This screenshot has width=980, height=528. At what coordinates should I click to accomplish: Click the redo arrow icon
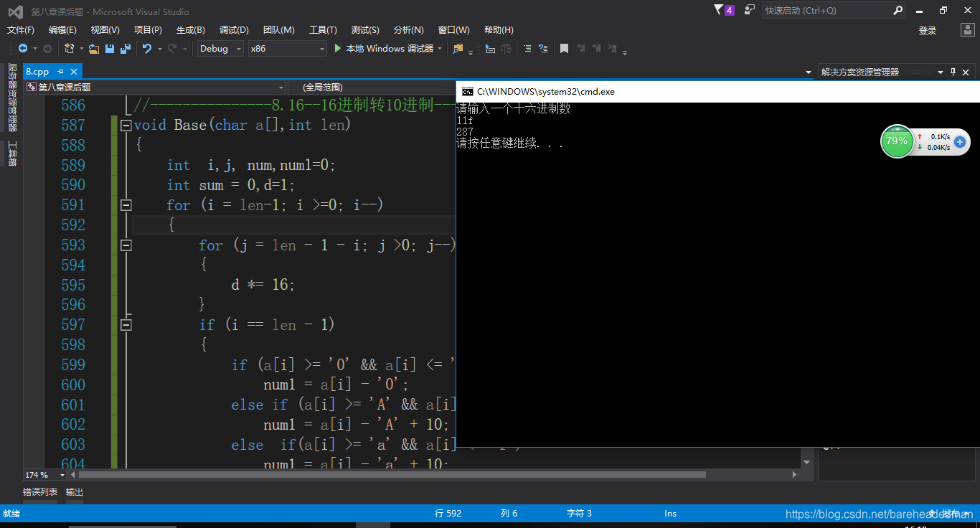tap(172, 48)
